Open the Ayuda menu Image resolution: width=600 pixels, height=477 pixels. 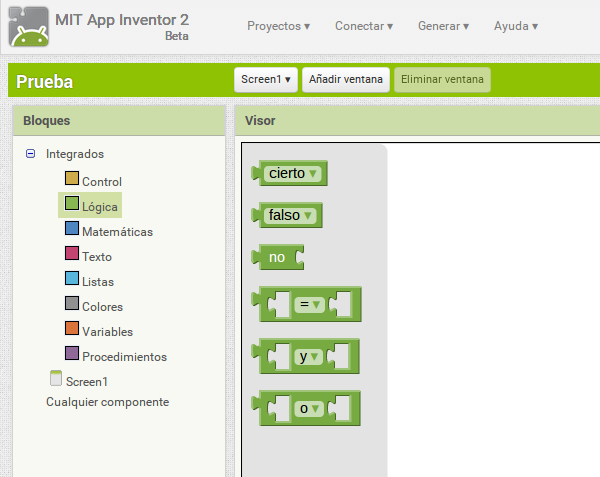point(515,26)
